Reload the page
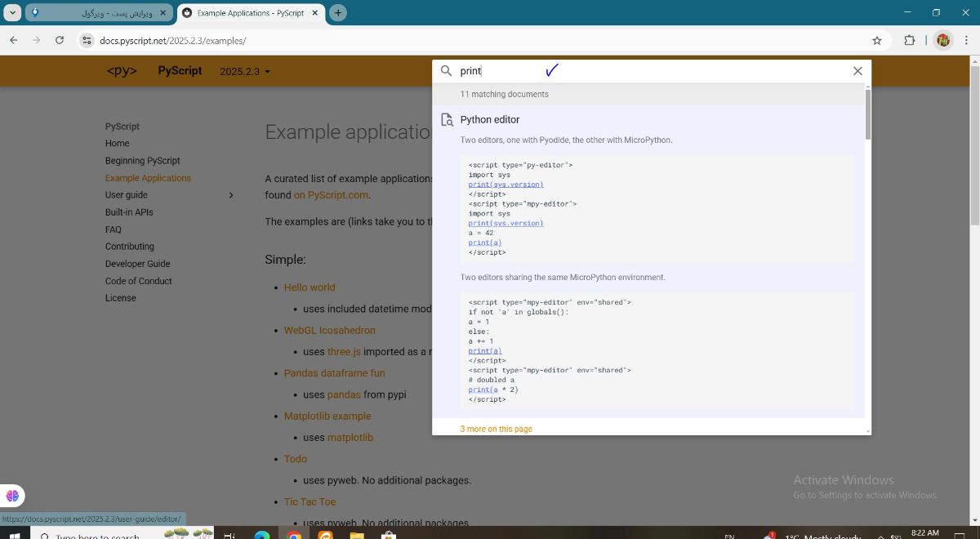Screen dimensions: 980x539 click(x=60, y=40)
